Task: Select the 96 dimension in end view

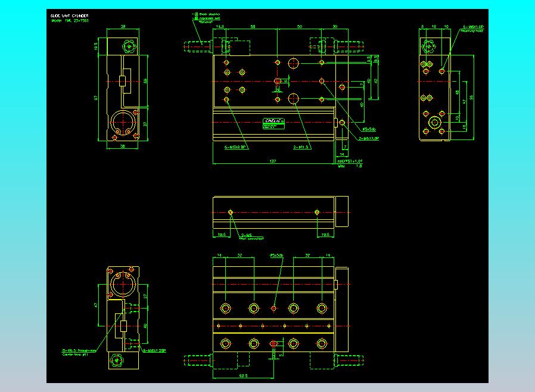Action: pyautogui.click(x=471, y=97)
